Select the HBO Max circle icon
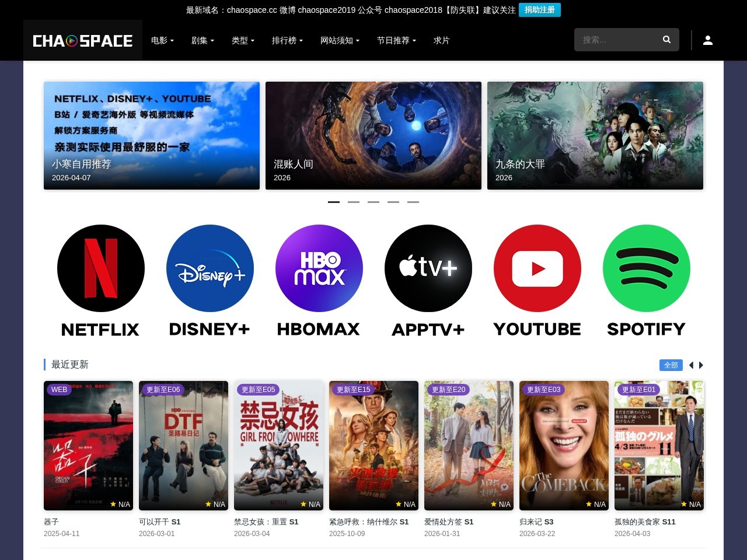747x560 pixels. [319, 268]
